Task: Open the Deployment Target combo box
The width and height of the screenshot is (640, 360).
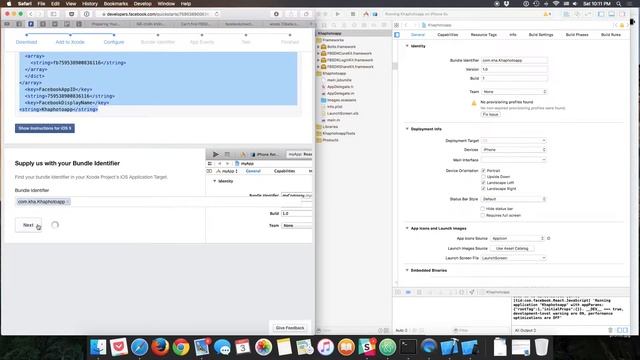Action: coord(514,140)
